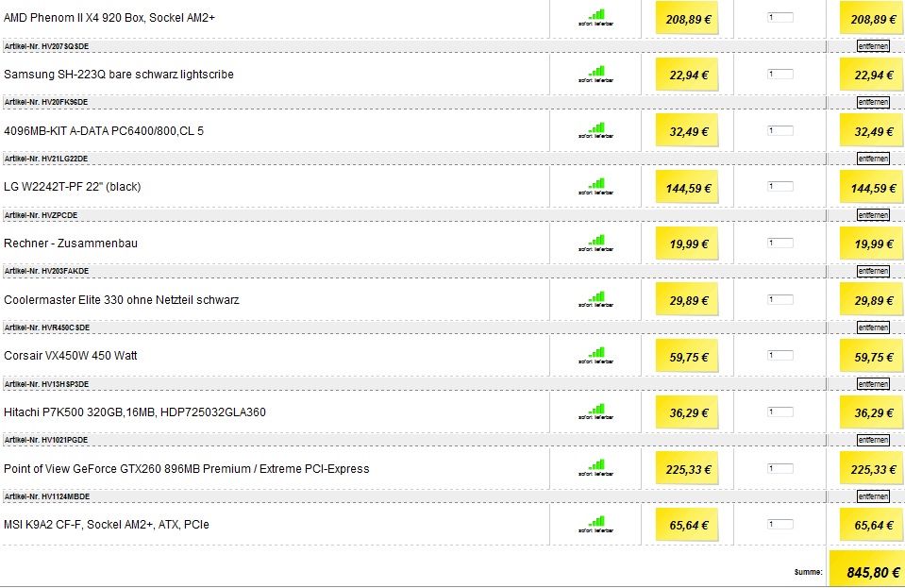The height and width of the screenshot is (588, 905).
Task: Open product Coolermaster Elite 330 ohne Netzteil
Action: coord(121,300)
